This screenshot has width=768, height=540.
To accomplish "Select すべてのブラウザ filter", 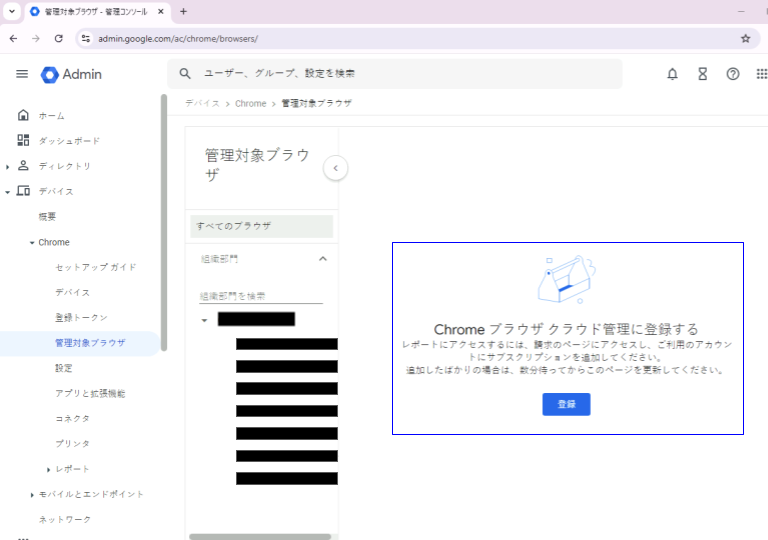I will (x=262, y=226).
